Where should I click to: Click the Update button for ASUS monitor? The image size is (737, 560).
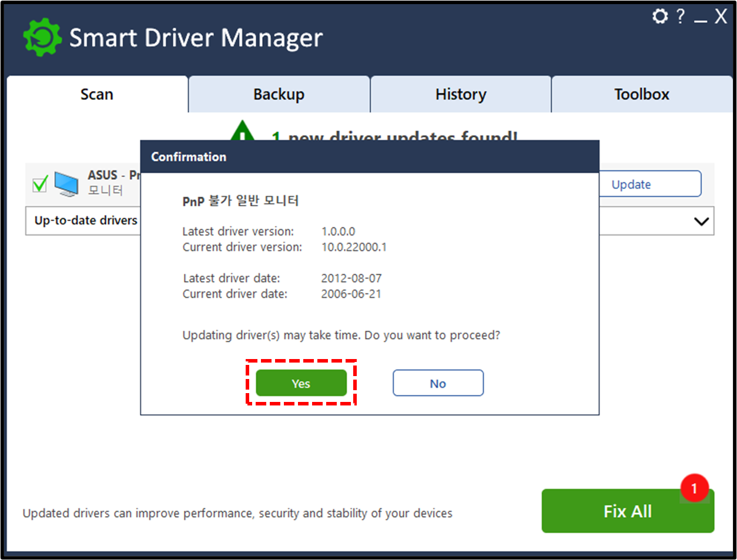coord(649,184)
